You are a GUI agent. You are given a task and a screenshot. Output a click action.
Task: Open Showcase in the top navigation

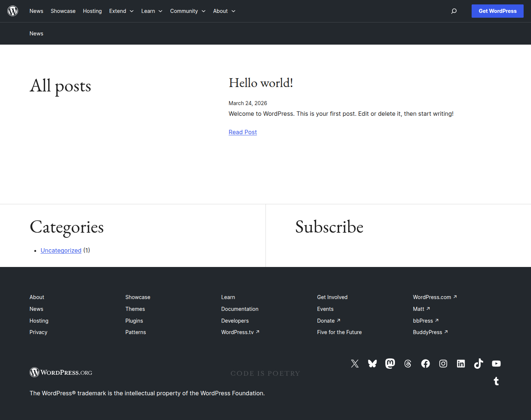[63, 11]
